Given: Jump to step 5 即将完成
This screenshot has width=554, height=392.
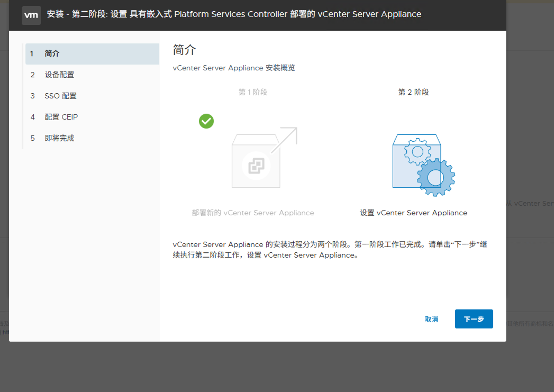Looking at the screenshot, I should [x=92, y=138].
